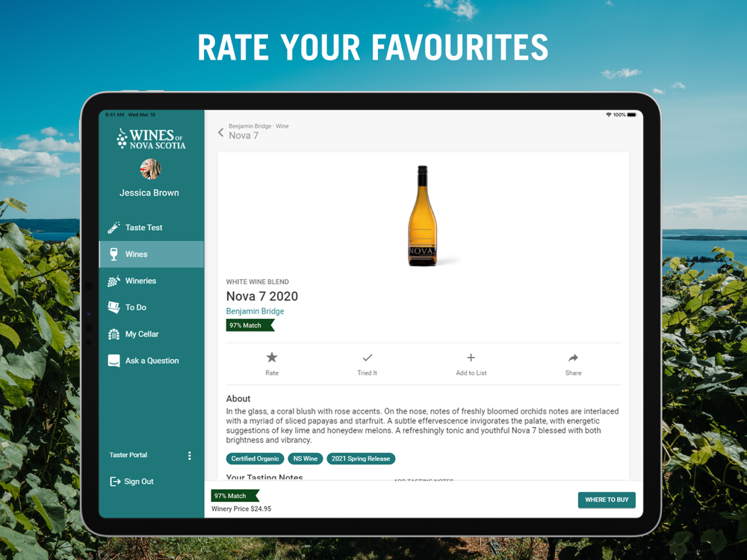The width and height of the screenshot is (747, 560).
Task: Click the Add to List plus icon
Action: tap(471, 357)
